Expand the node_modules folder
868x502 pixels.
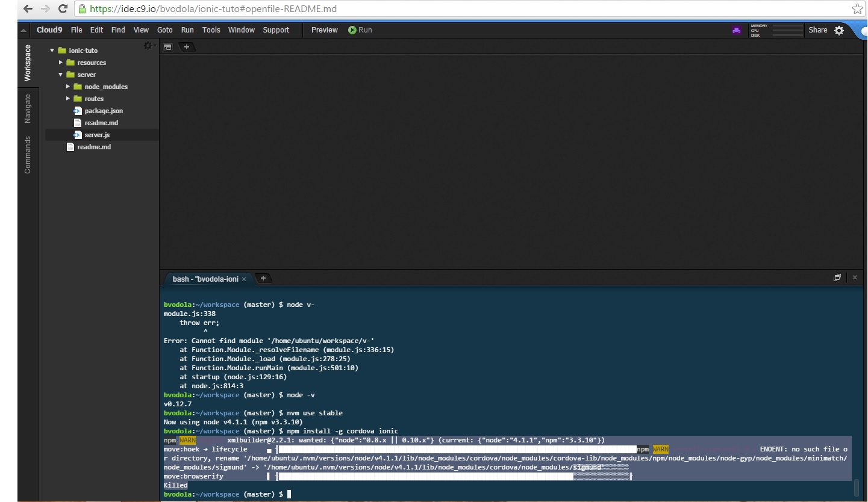point(68,87)
